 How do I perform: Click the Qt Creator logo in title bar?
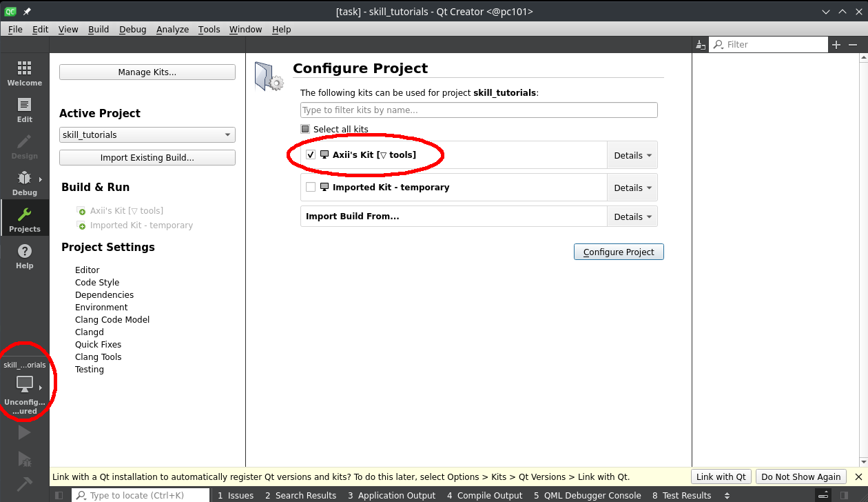pos(10,12)
